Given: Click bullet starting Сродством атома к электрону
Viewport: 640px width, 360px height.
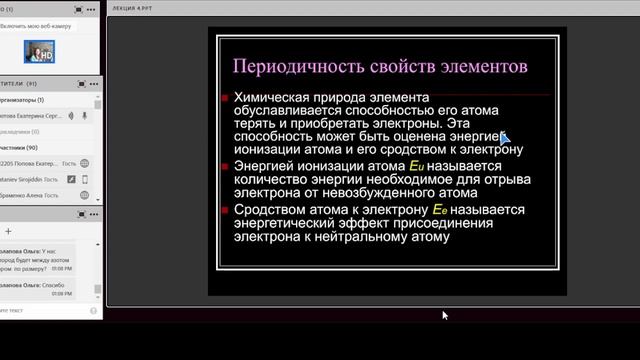Looking at the screenshot, I should point(380,223).
